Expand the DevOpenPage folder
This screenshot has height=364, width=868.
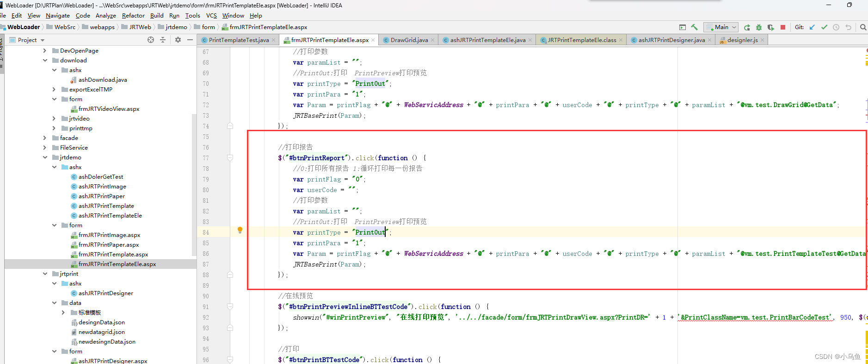[x=45, y=51]
